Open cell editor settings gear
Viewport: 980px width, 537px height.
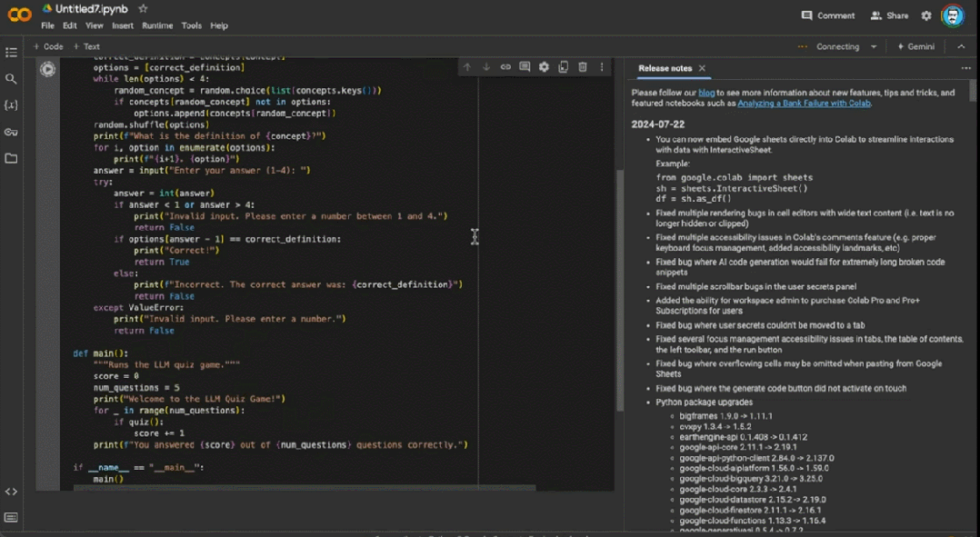click(544, 67)
